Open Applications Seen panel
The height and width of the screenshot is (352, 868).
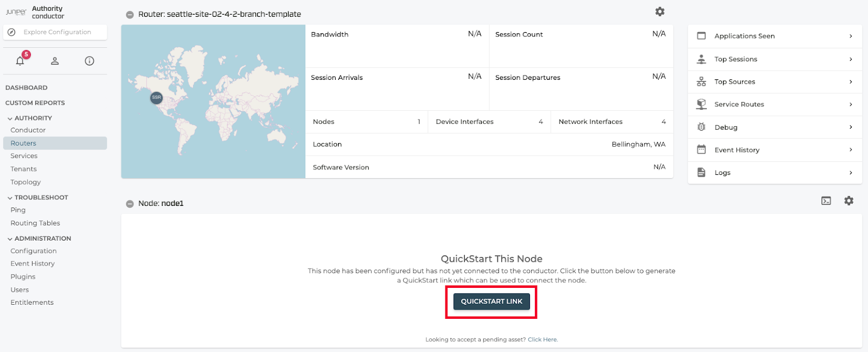pyautogui.click(x=774, y=36)
